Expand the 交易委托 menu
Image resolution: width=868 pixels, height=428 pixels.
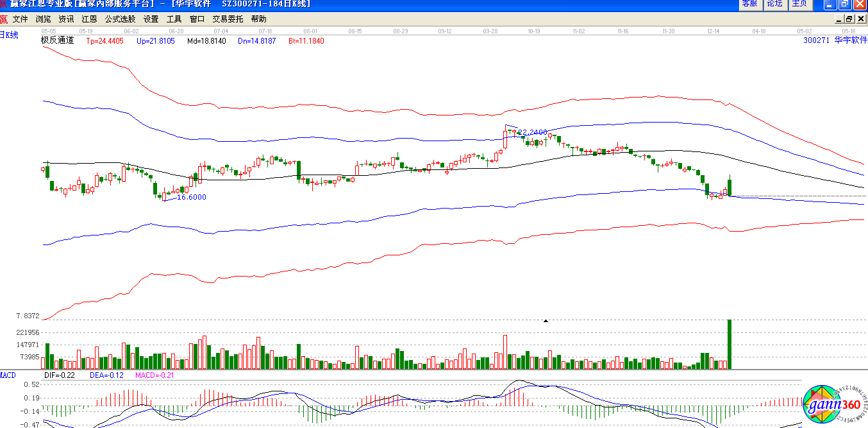pyautogui.click(x=228, y=19)
